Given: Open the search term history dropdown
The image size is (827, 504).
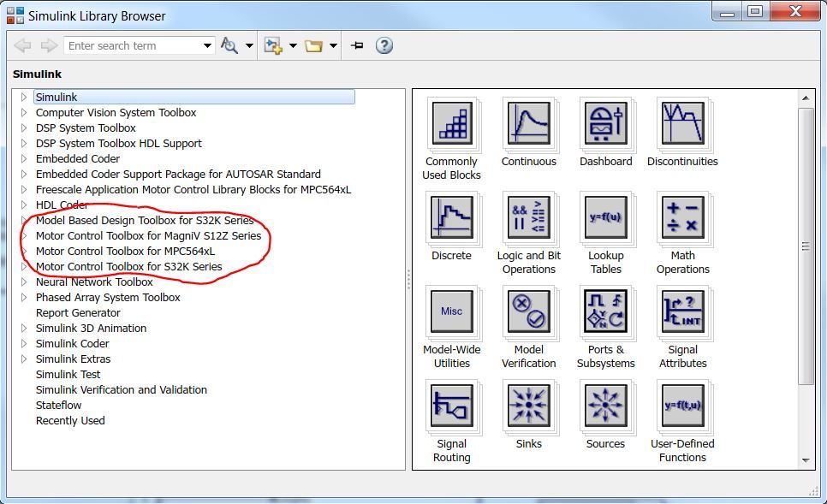Looking at the screenshot, I should [208, 46].
